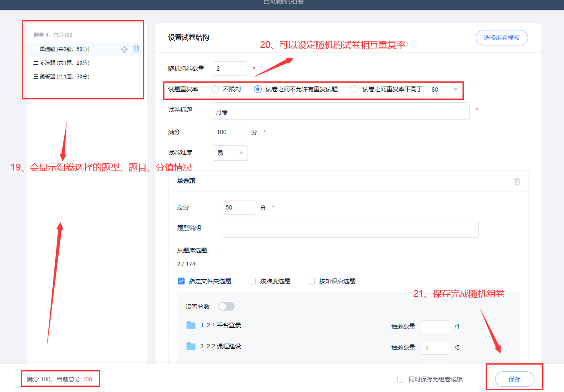Select 二 多选题 in the sidebar list
564x392 pixels.
(62, 63)
